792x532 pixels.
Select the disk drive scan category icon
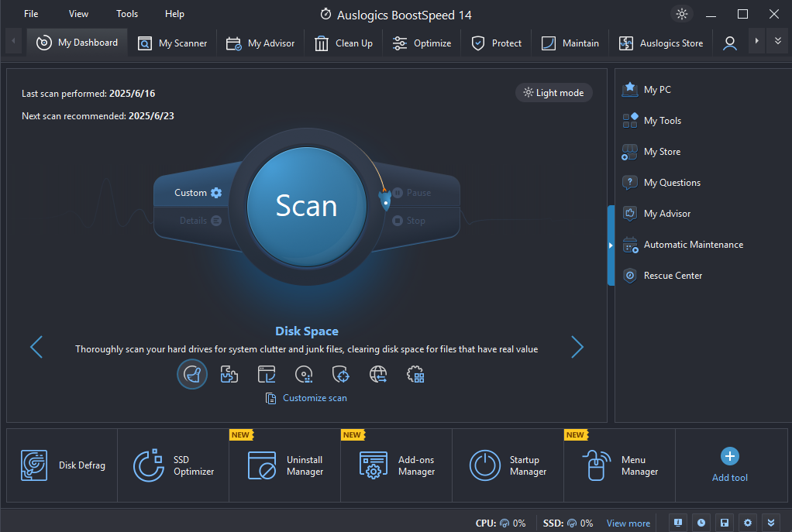pos(304,375)
